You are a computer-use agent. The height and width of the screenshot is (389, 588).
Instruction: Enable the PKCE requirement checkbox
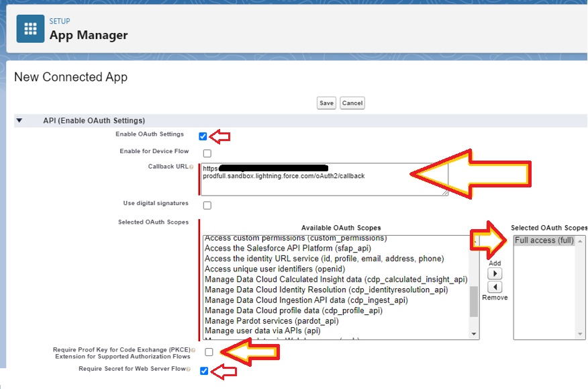(x=209, y=352)
